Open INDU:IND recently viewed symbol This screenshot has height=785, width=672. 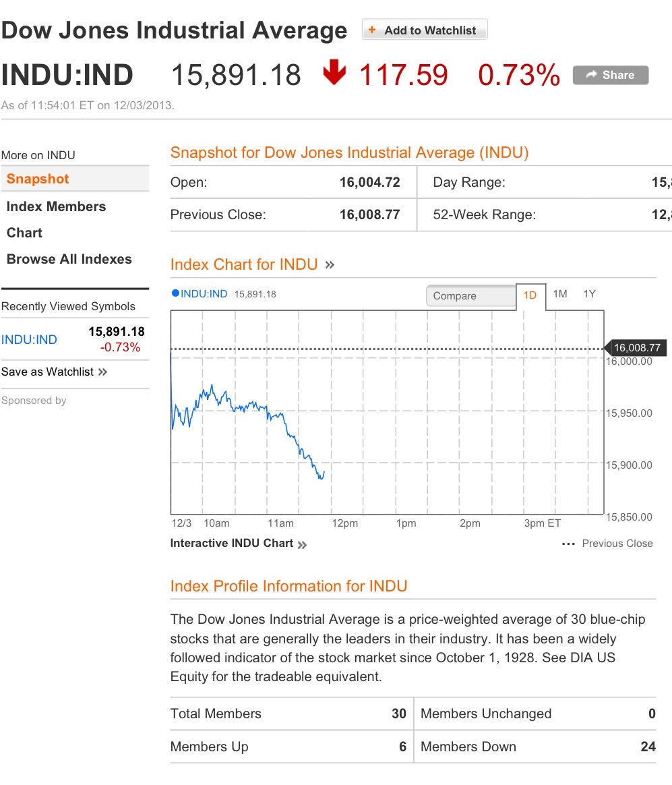coord(29,339)
